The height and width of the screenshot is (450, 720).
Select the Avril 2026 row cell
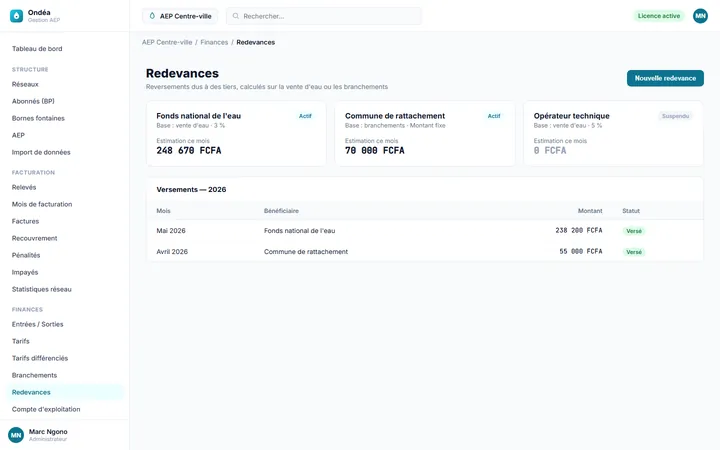click(172, 252)
